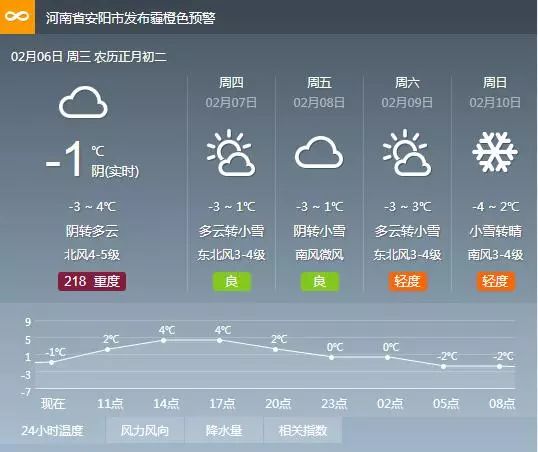Click the 现在 -1℃ point on chart
538x452 pixels.
51,362
